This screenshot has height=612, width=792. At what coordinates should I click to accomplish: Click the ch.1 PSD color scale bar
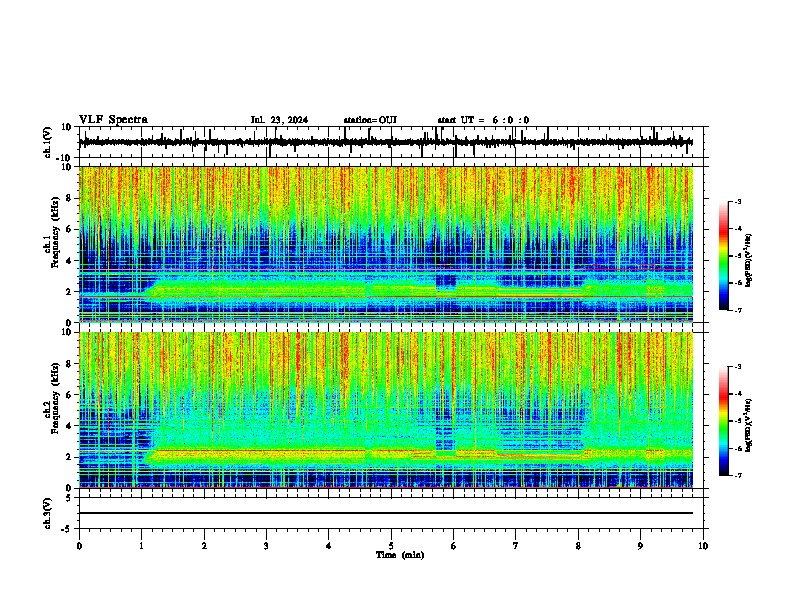pos(724,256)
